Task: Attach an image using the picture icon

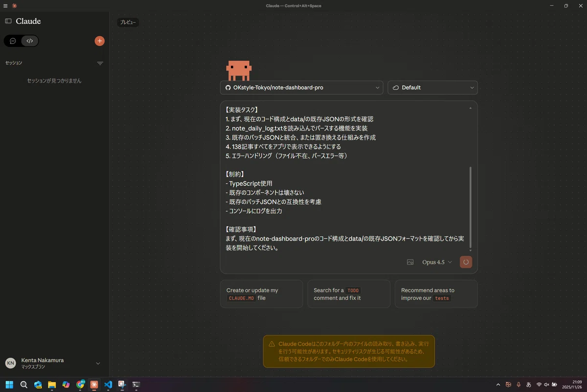Action: tap(410, 262)
